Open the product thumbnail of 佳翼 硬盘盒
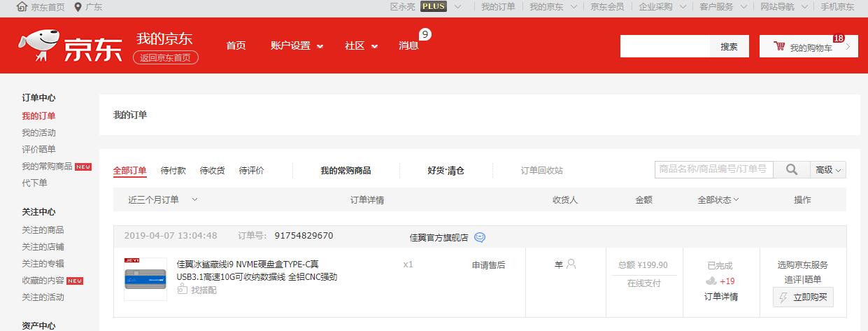The image size is (868, 331). coord(145,279)
